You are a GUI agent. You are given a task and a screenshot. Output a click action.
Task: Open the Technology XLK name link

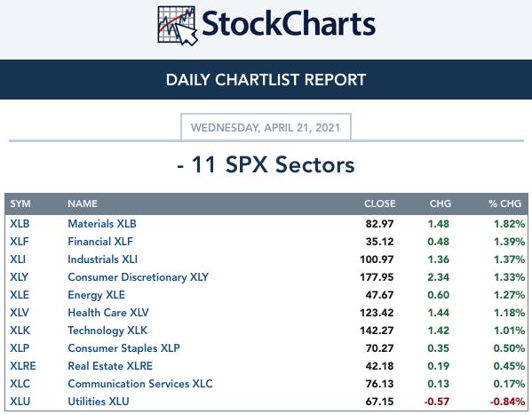point(107,331)
